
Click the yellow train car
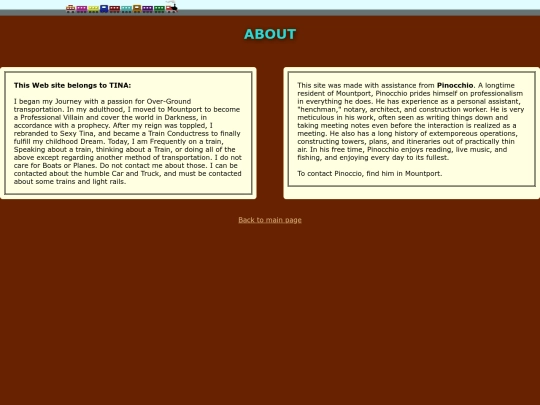click(93, 9)
